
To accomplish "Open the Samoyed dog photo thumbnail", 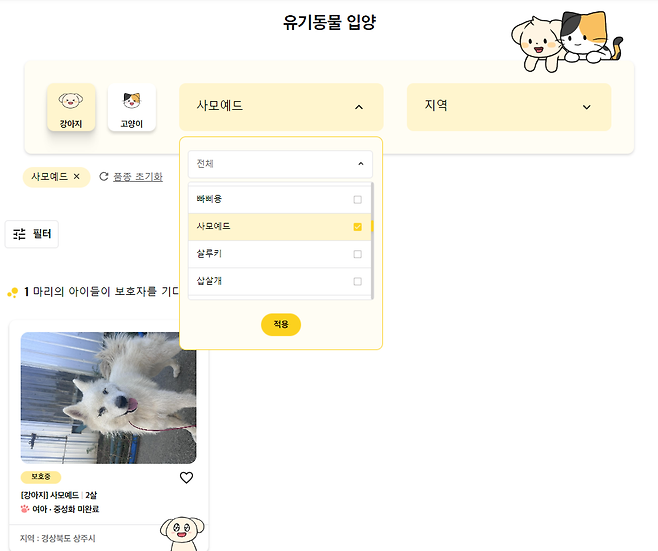I will (108, 398).
